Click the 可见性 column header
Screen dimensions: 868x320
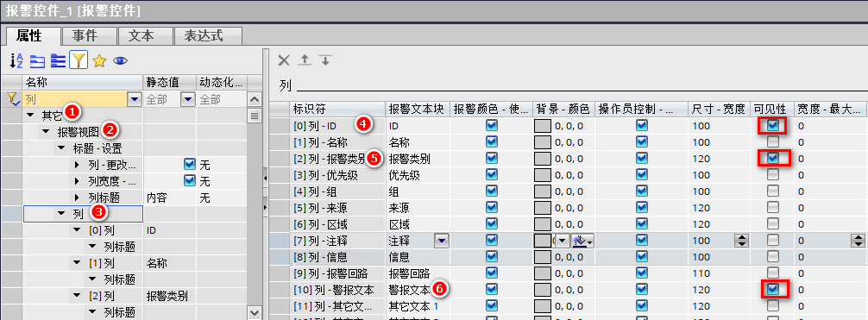point(771,109)
